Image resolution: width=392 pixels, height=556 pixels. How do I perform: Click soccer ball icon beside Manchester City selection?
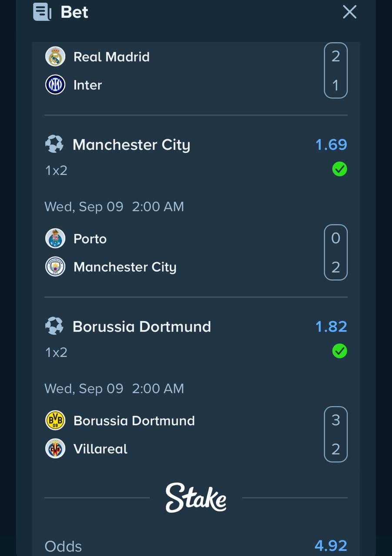point(54,144)
